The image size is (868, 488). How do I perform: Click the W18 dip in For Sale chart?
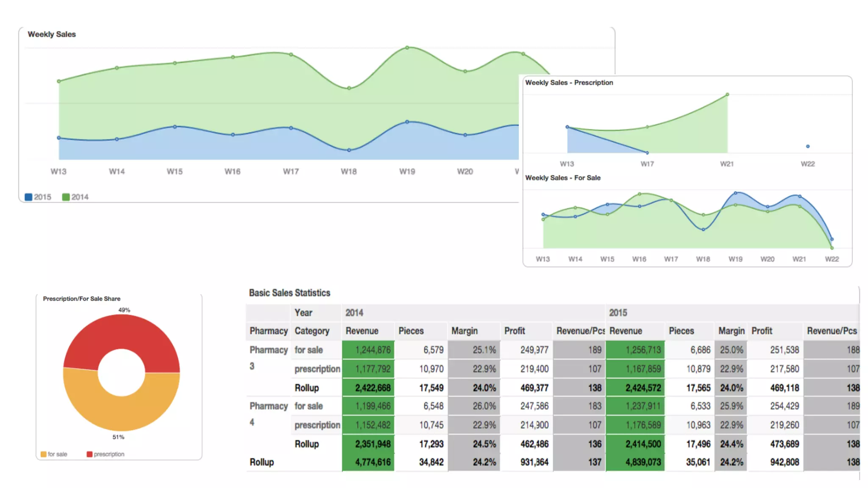click(703, 230)
